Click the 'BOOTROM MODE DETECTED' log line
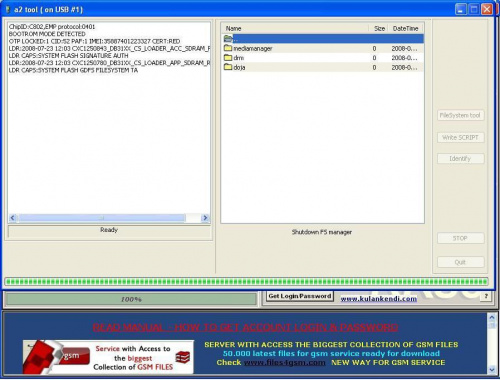The image size is (500, 380). click(47, 34)
